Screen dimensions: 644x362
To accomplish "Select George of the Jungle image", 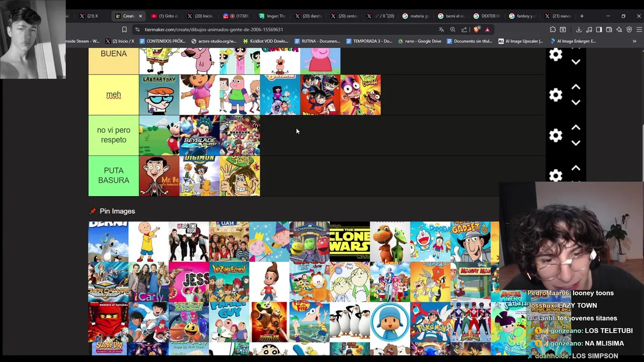I will coord(239,175).
